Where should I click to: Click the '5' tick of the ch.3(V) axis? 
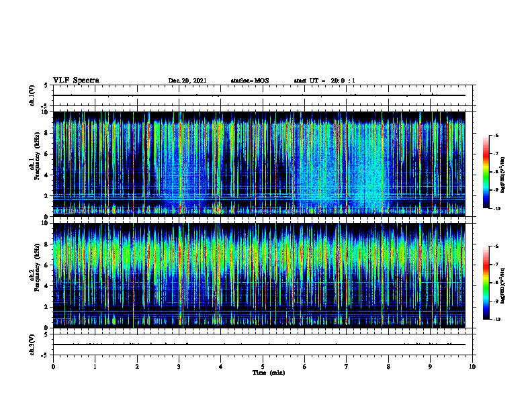coord(46,334)
